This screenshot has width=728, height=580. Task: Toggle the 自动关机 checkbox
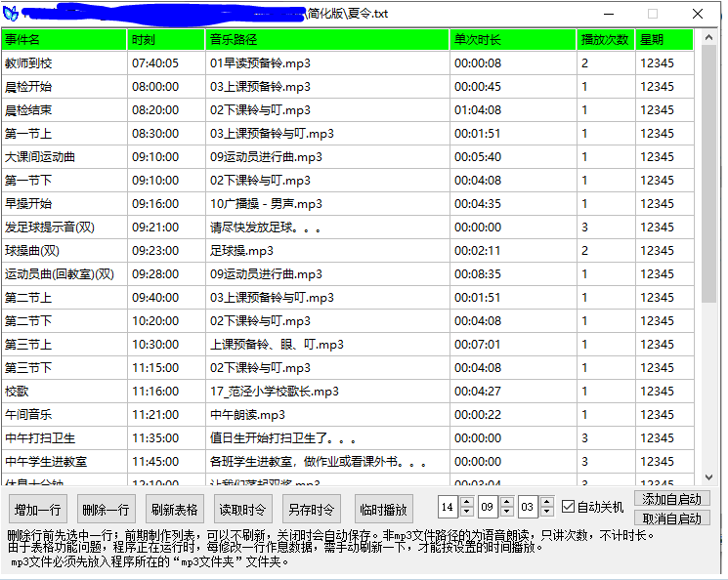pyautogui.click(x=568, y=507)
